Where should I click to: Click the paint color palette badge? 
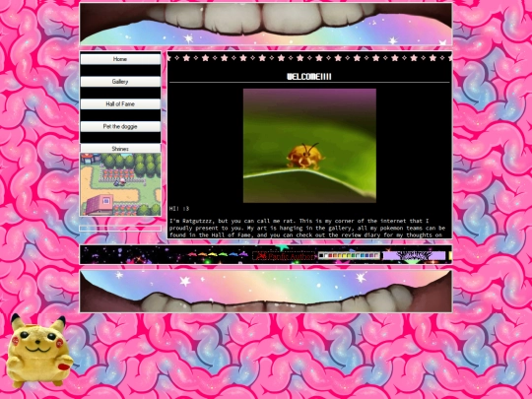point(349,255)
